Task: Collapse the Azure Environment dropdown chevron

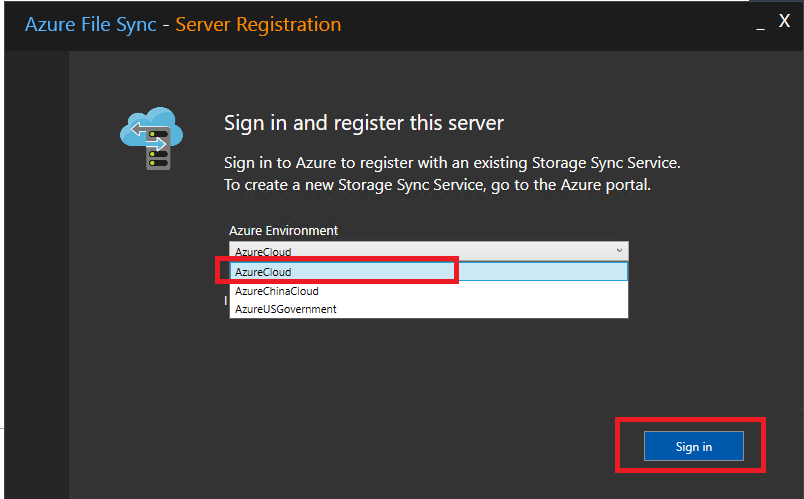Action: pos(619,251)
